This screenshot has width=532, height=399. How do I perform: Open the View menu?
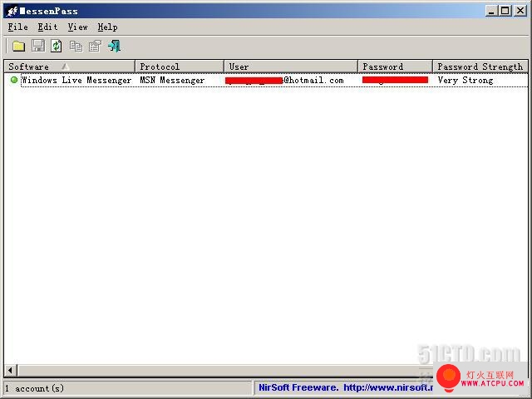pyautogui.click(x=77, y=27)
